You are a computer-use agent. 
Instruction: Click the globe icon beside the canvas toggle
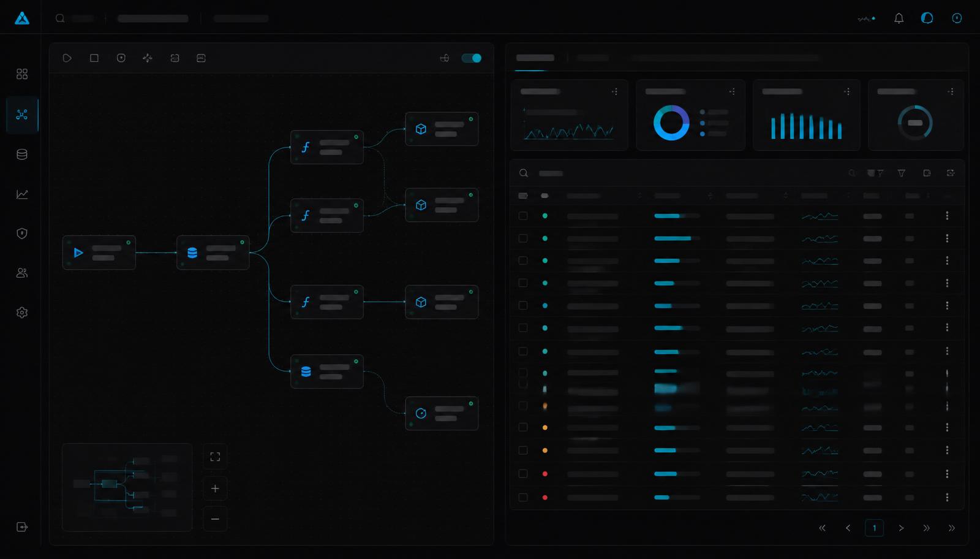445,58
